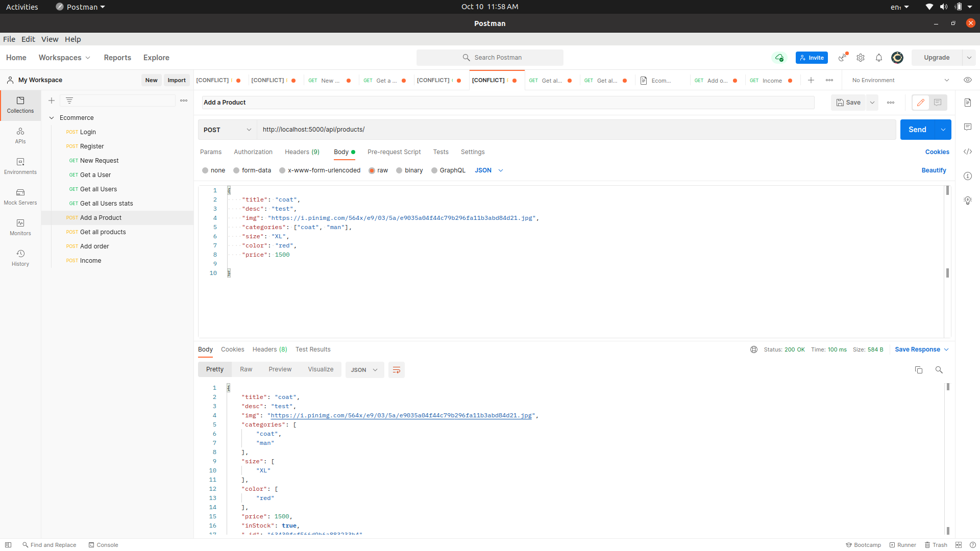Open the No Environment dropdown
This screenshot has width=980, height=551.
tap(898, 80)
